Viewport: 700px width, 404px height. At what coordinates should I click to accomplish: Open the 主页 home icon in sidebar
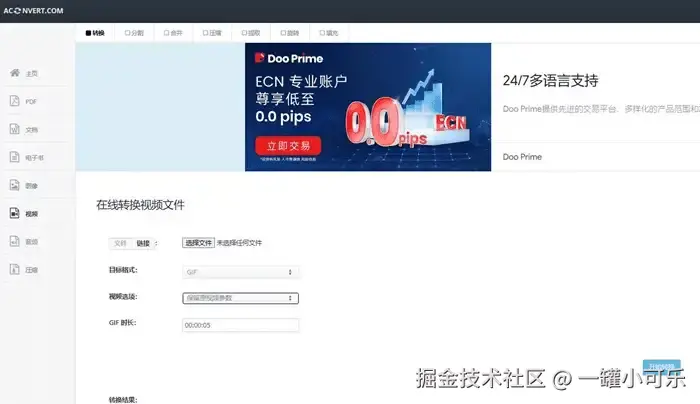click(x=15, y=73)
